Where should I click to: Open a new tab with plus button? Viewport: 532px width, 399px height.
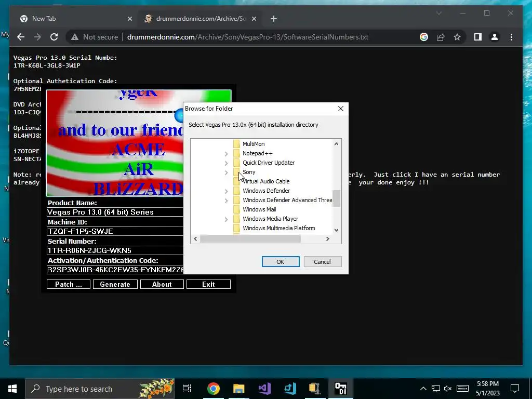pyautogui.click(x=273, y=19)
